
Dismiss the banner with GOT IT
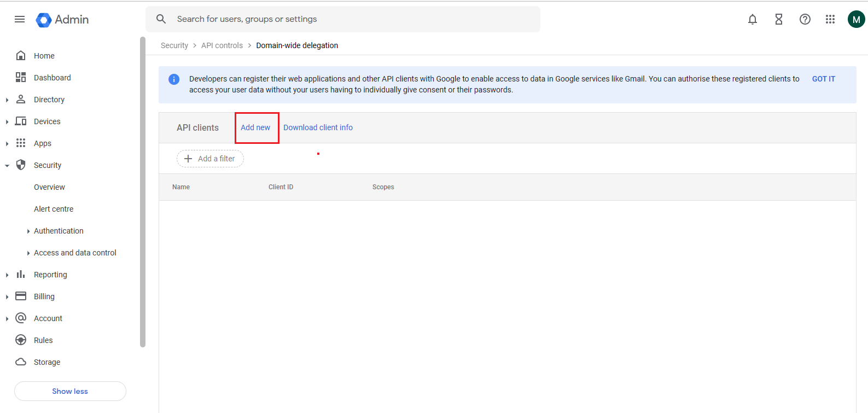[824, 79]
